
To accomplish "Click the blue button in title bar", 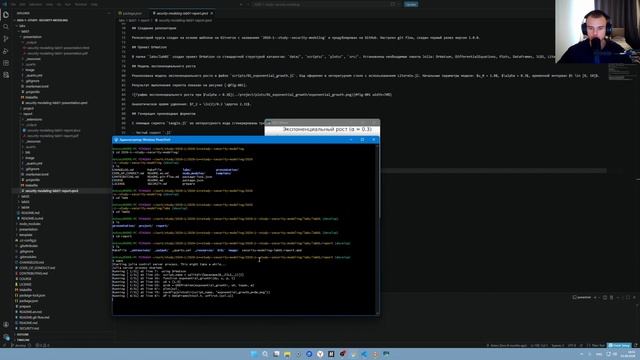I will click(x=411, y=4).
